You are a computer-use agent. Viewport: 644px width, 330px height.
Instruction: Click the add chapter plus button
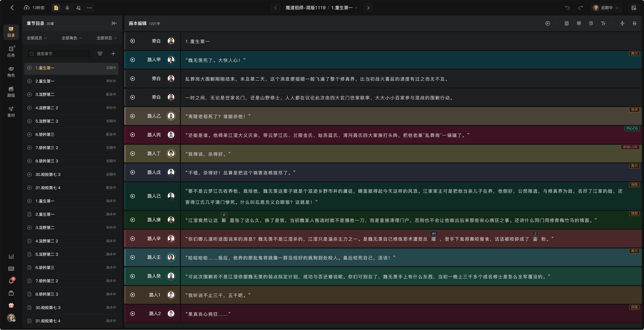coord(113,54)
